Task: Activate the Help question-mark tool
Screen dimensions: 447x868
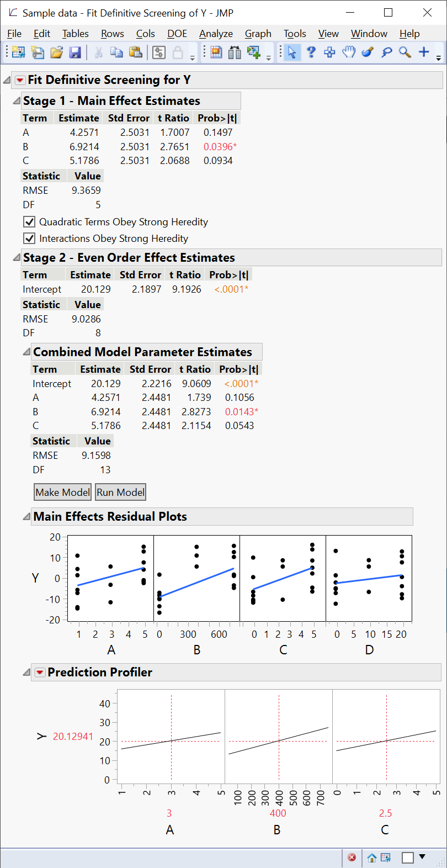Action: [x=311, y=52]
